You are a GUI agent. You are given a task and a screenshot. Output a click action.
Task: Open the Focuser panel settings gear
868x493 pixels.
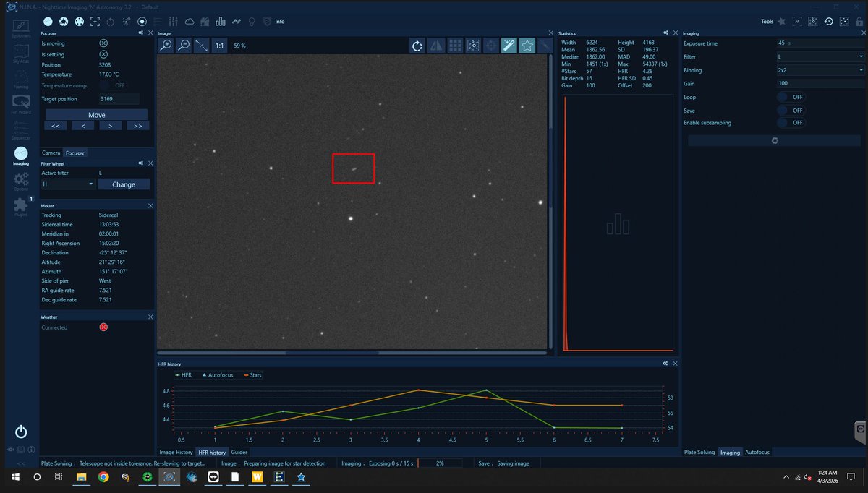pos(140,33)
